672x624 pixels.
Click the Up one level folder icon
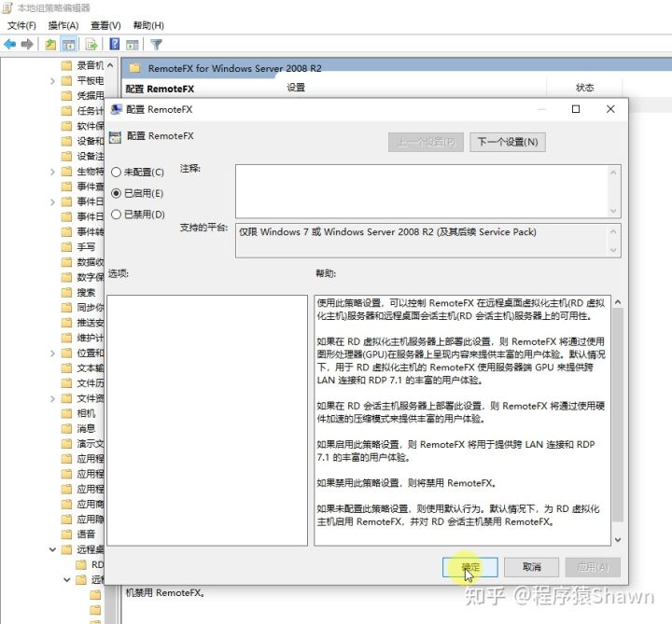point(50,44)
